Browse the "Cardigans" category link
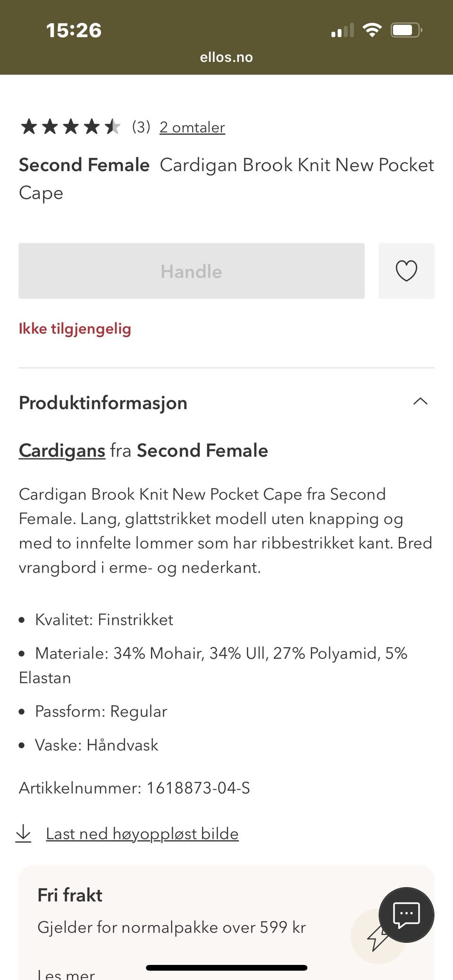Screen dimensions: 453x980 tap(61, 450)
